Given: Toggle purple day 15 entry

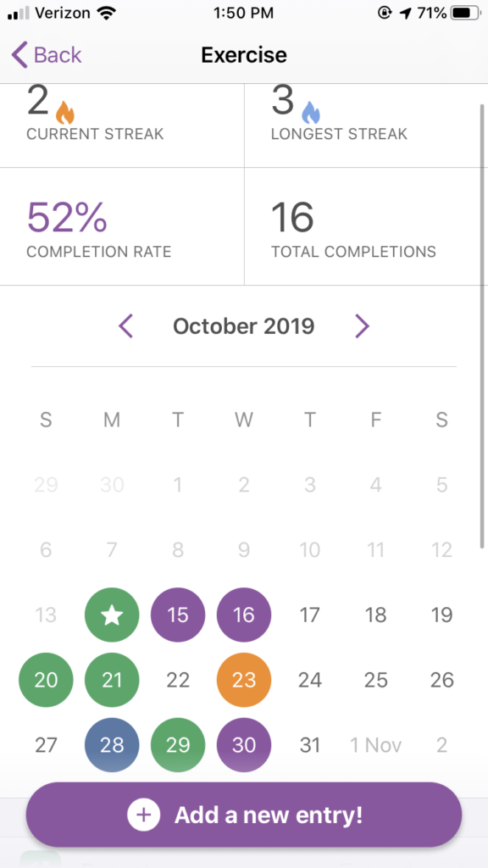Looking at the screenshot, I should coord(178,615).
